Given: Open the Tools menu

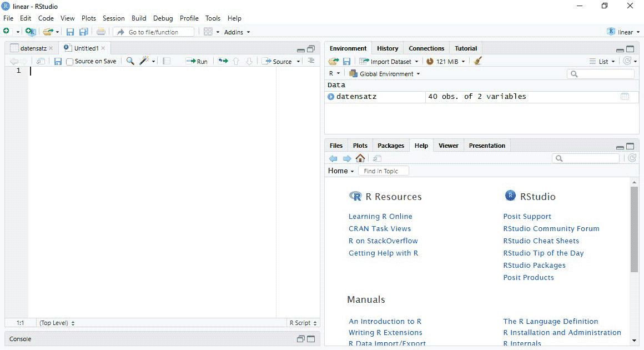Looking at the screenshot, I should (213, 18).
